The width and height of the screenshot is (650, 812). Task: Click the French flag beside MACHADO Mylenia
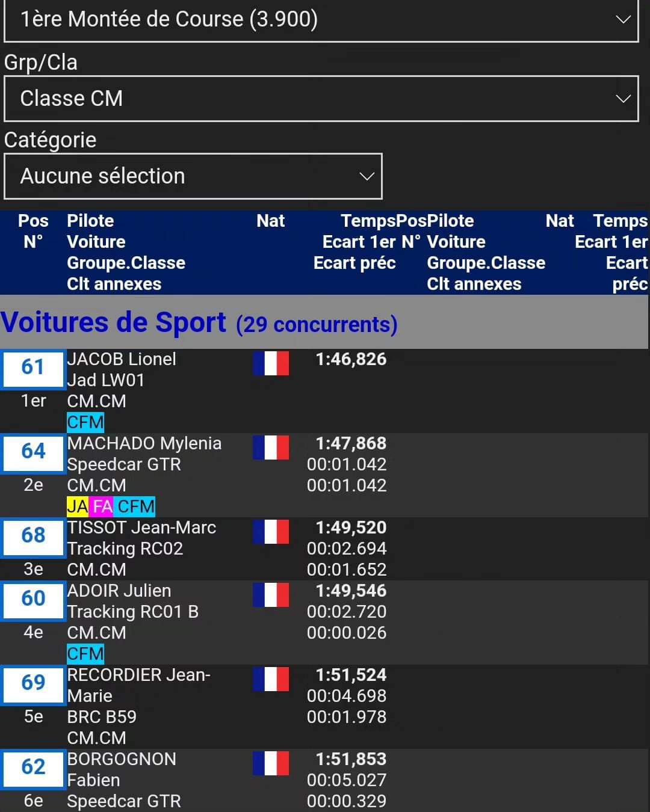271,448
